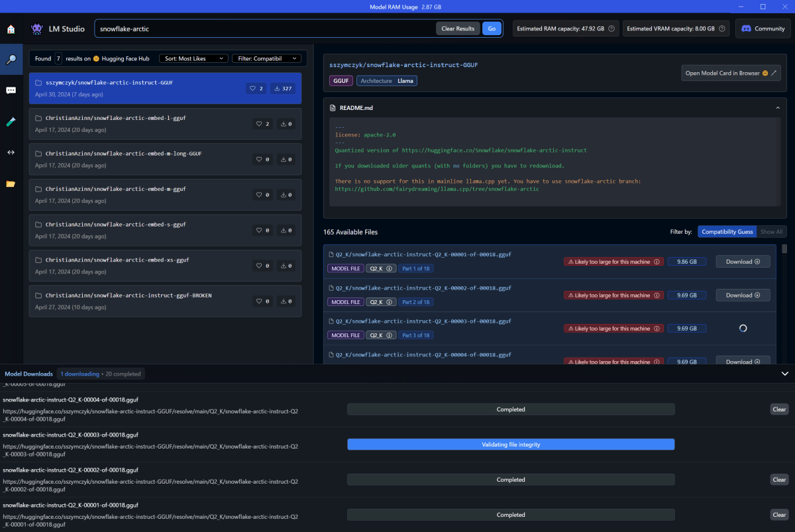
Task: Select sszymczyk/snowflake-arctic-instruct-GGUF search result
Action: [x=166, y=88]
